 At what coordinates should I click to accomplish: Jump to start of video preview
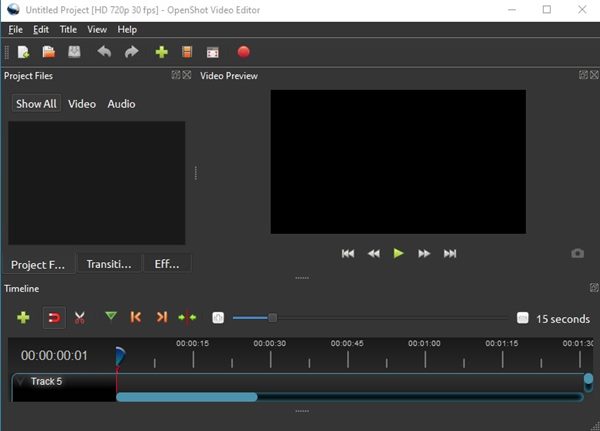tap(347, 253)
